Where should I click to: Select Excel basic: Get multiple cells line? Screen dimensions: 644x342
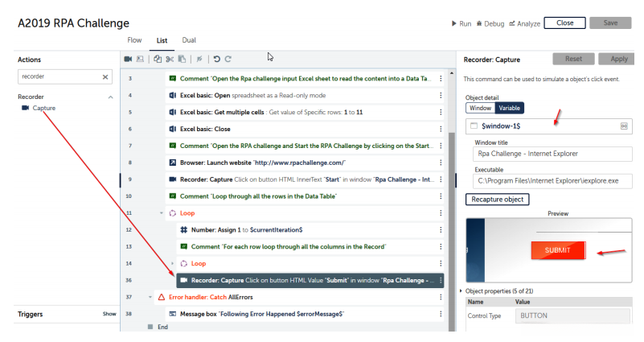(x=305, y=112)
